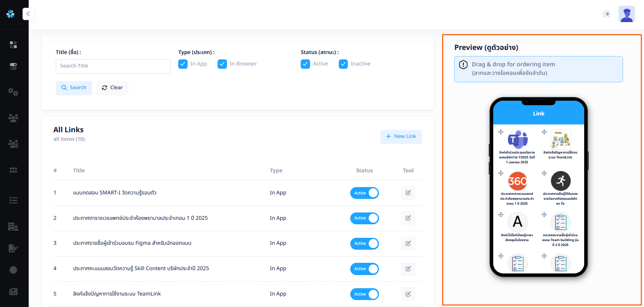This screenshot has width=644, height=307.
Task: Disable the Active switch for TeamLink row 5
Action: click(x=364, y=294)
